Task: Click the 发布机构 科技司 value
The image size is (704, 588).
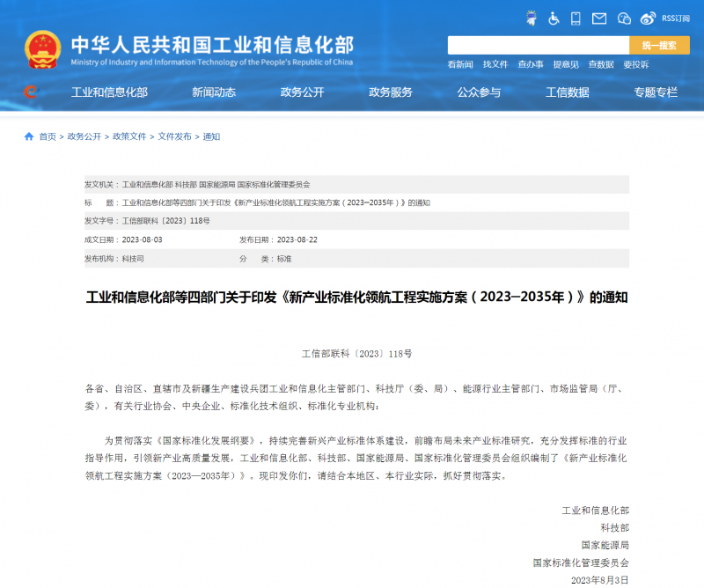Action: (133, 259)
